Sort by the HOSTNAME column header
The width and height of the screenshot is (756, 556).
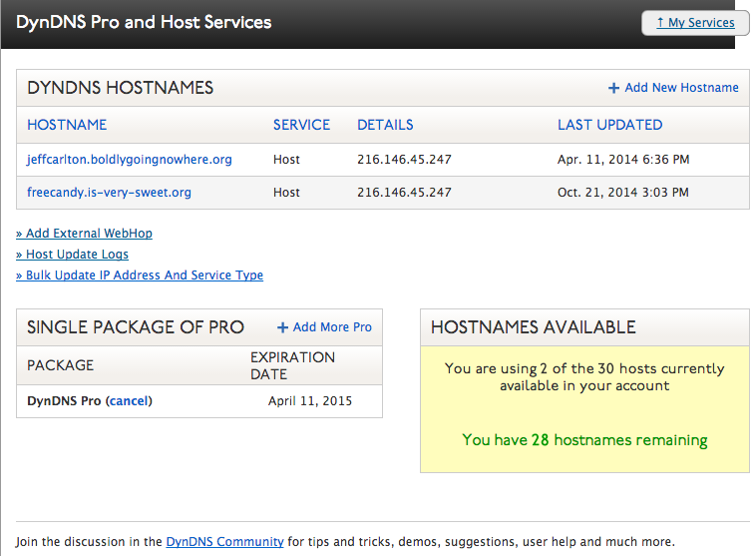pyautogui.click(x=67, y=125)
